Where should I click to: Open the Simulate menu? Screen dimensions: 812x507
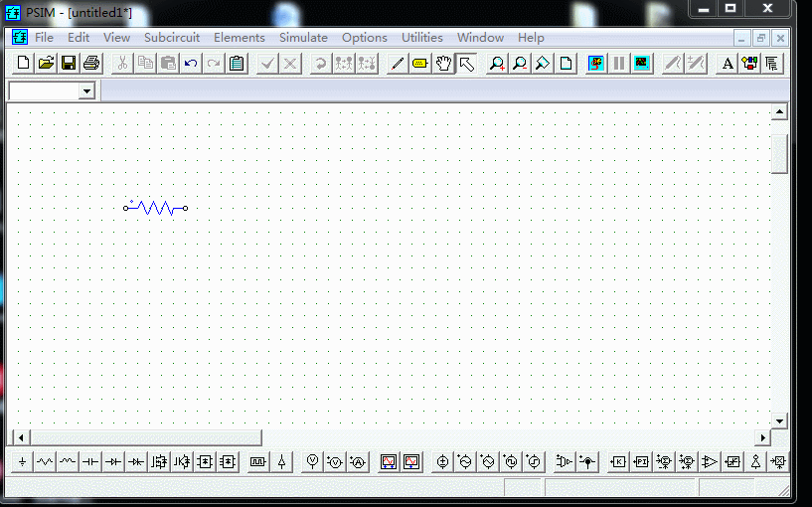pyautogui.click(x=303, y=38)
